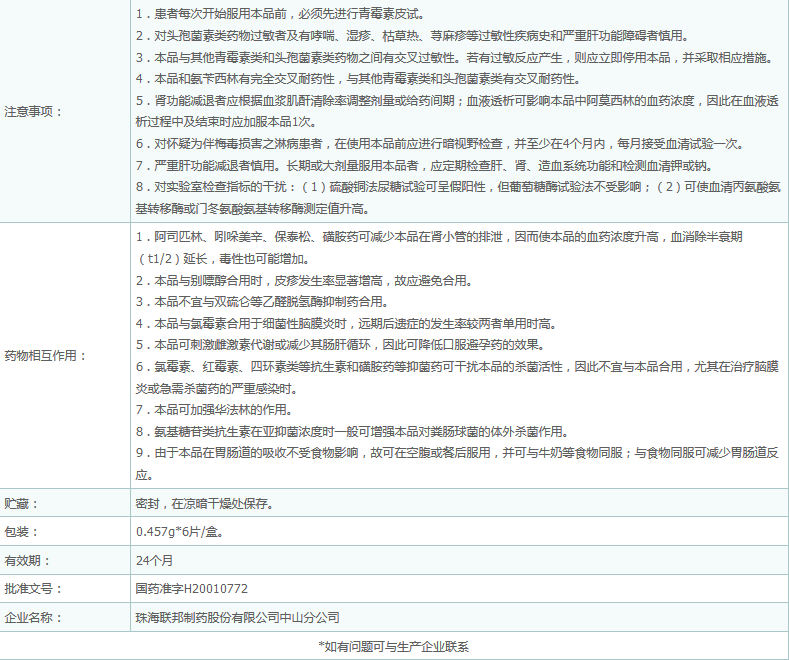Viewport: 789px width, 660px height.
Task: Click precaution 4 about 氨苄西林 交叉耐药性
Action: tap(358, 79)
